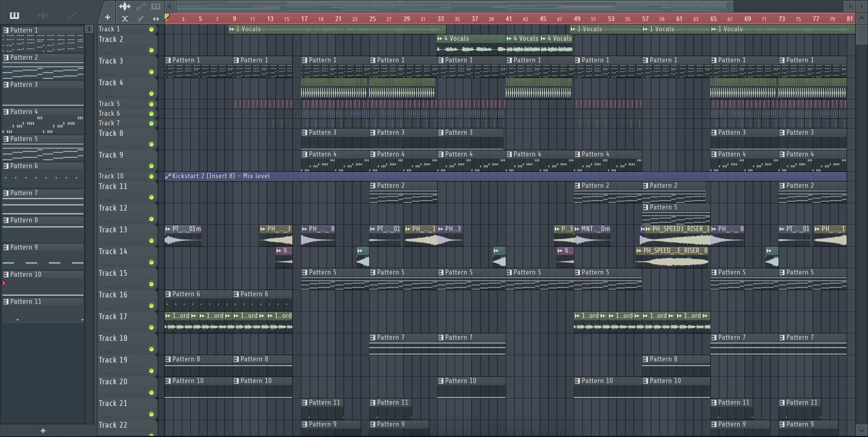Show pattern clips in the picker panel
This screenshot has height=437, width=868.
pos(14,15)
